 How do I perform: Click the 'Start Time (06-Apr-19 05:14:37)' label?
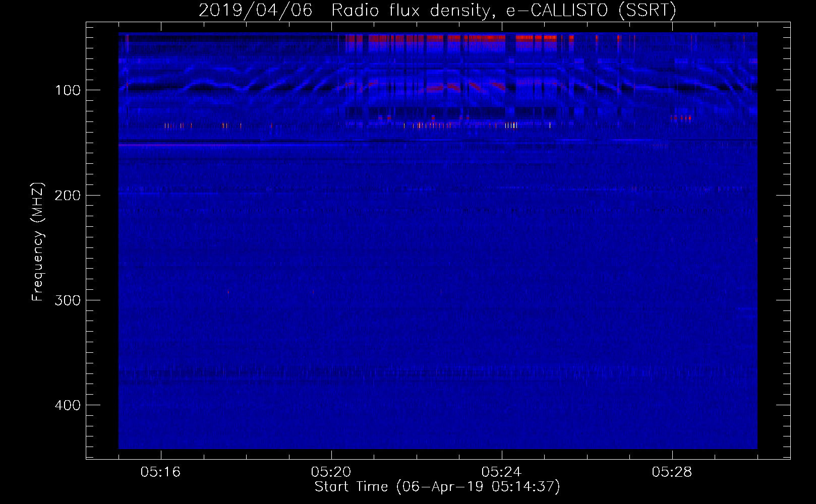click(437, 487)
